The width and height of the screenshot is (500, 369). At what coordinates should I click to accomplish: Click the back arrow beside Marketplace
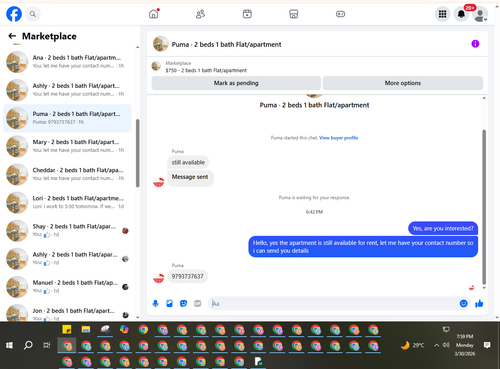tap(12, 36)
